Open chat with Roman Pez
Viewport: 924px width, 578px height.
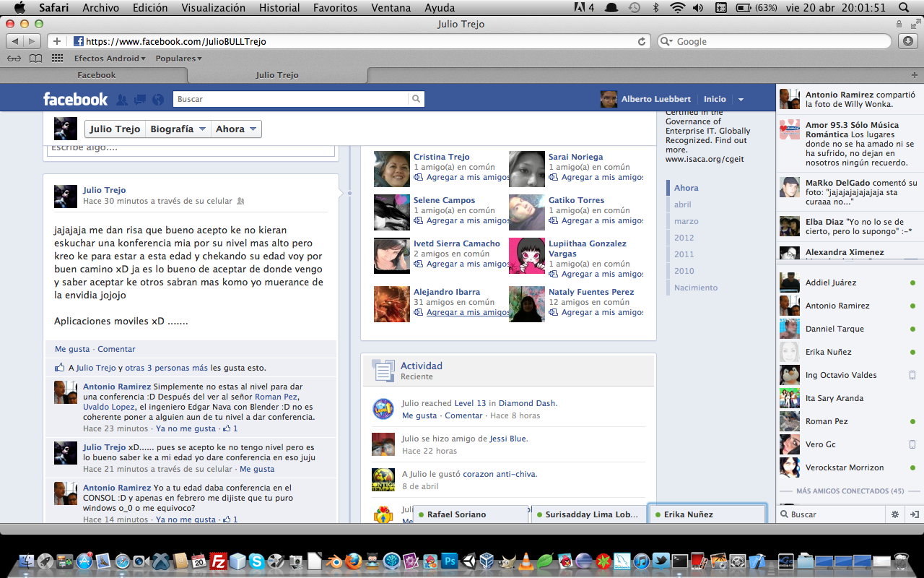click(x=850, y=421)
